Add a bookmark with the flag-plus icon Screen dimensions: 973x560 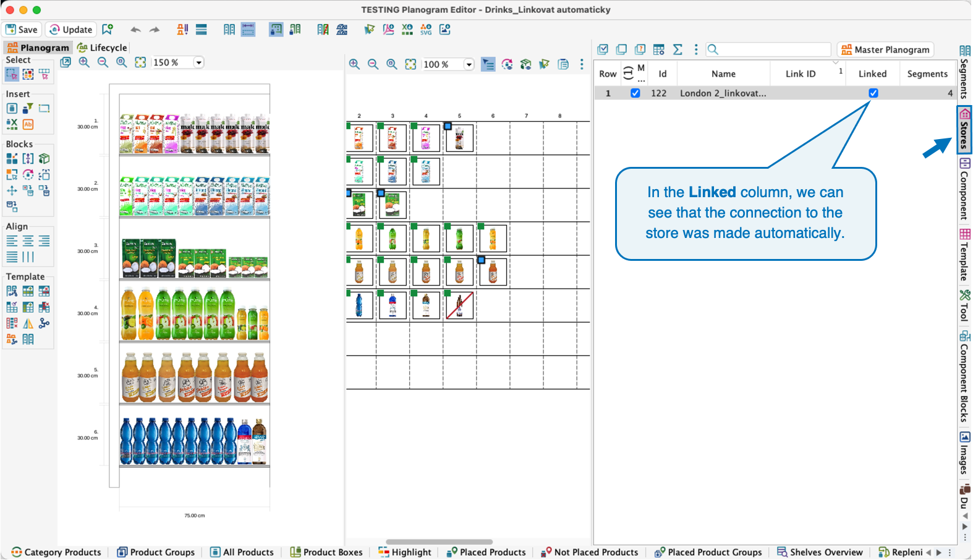point(108,29)
